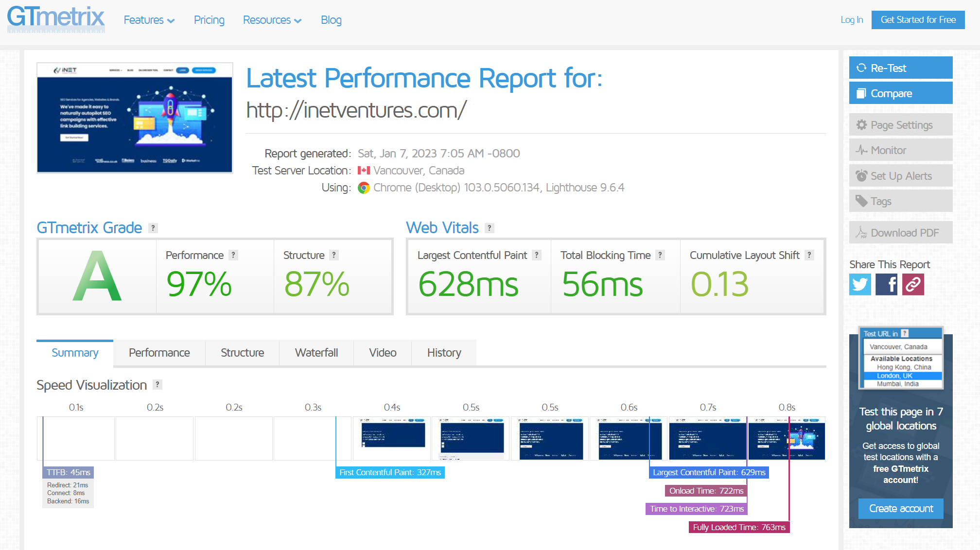Select the Waterfall tab
Viewport: 980px width, 550px height.
316,352
